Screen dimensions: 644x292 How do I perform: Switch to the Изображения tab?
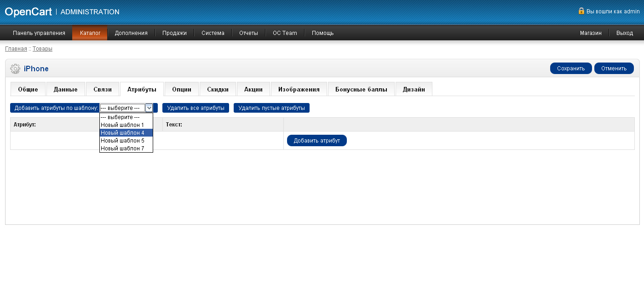coord(299,89)
